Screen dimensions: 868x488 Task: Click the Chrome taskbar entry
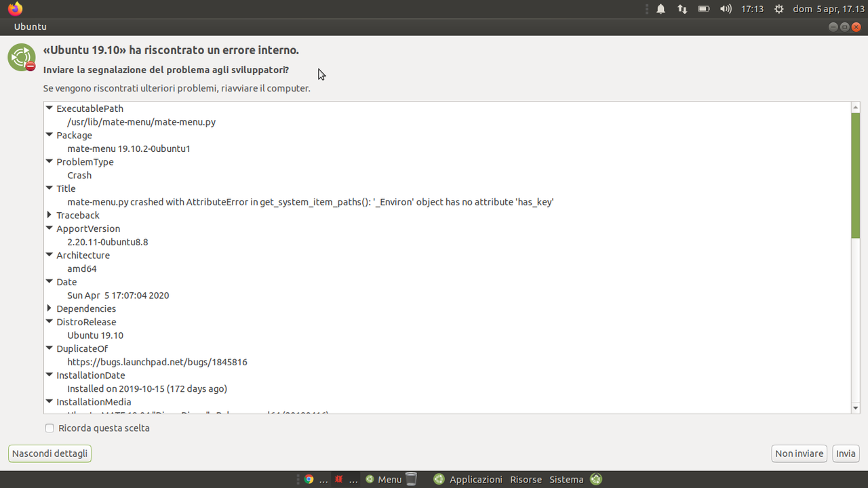(x=317, y=479)
